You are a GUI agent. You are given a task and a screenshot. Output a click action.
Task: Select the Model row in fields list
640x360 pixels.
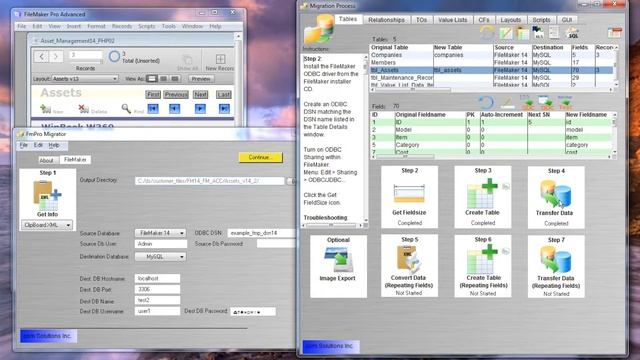pyautogui.click(x=492, y=129)
